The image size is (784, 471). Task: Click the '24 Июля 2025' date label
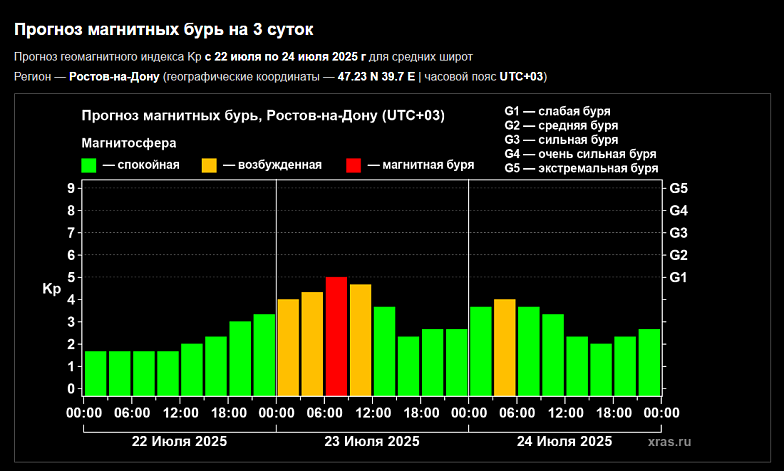click(x=564, y=442)
